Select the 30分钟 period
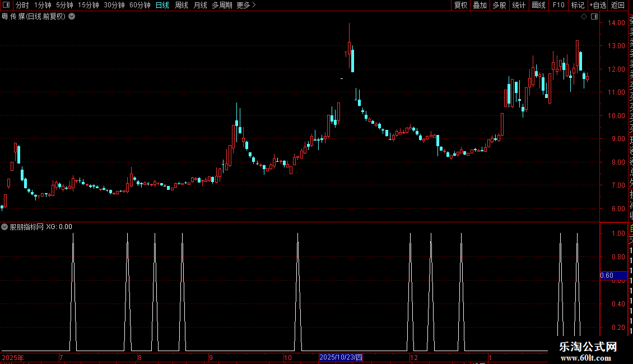633x364 pixels. click(x=114, y=5)
